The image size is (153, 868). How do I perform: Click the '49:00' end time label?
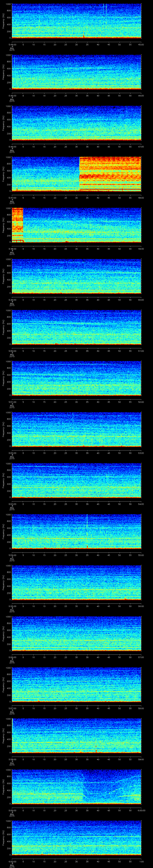[x=141, y=249]
